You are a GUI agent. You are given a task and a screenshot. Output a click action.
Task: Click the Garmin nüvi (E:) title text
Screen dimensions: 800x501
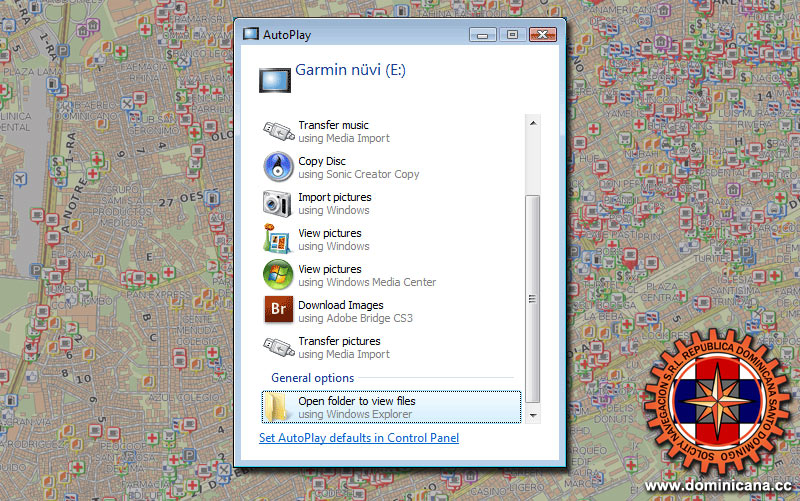point(350,70)
